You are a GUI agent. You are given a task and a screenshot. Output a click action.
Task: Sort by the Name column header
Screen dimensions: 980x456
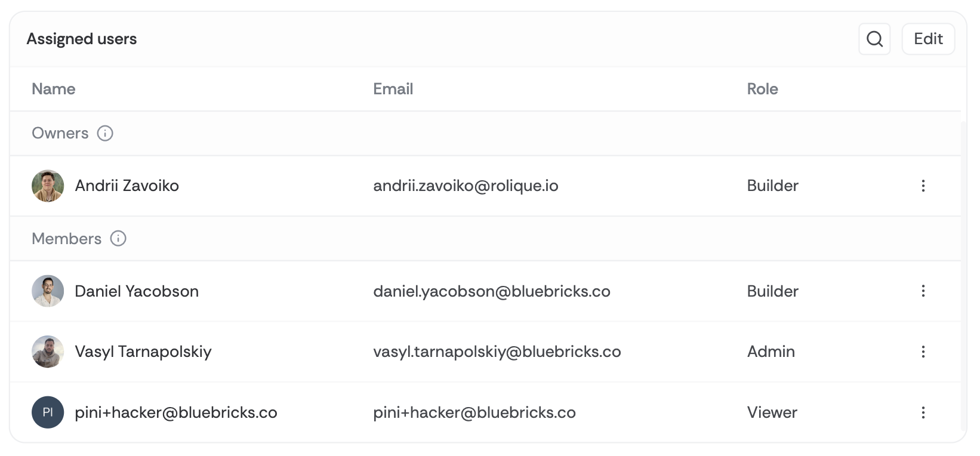(54, 89)
